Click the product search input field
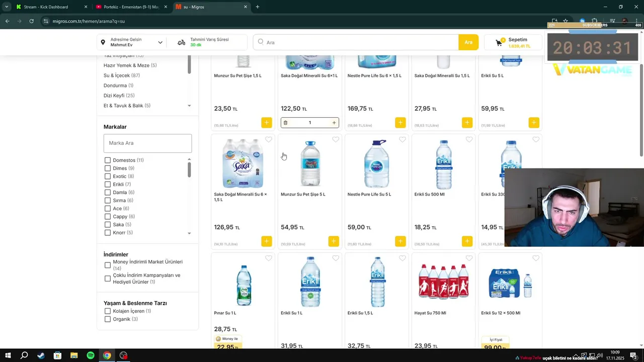644x362 pixels. click(356, 42)
